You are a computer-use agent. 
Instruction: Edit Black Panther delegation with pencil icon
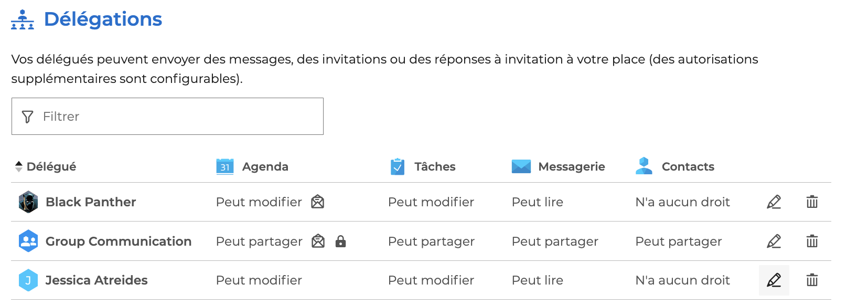tap(774, 202)
